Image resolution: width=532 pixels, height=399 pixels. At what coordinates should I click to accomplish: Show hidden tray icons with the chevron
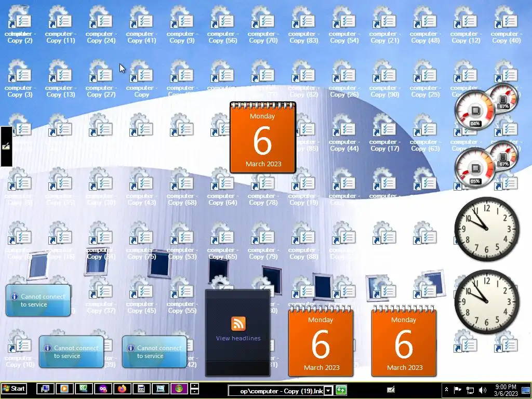coord(446,390)
